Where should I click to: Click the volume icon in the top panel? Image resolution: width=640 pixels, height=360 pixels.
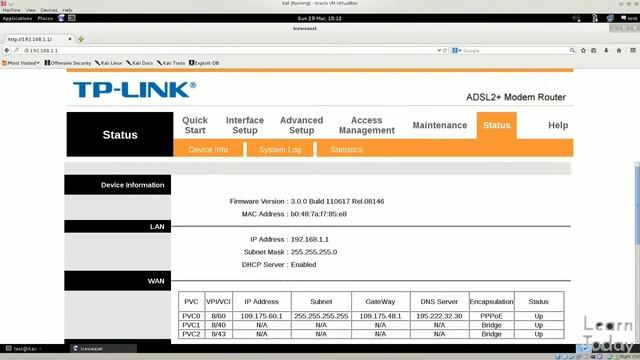576,18
